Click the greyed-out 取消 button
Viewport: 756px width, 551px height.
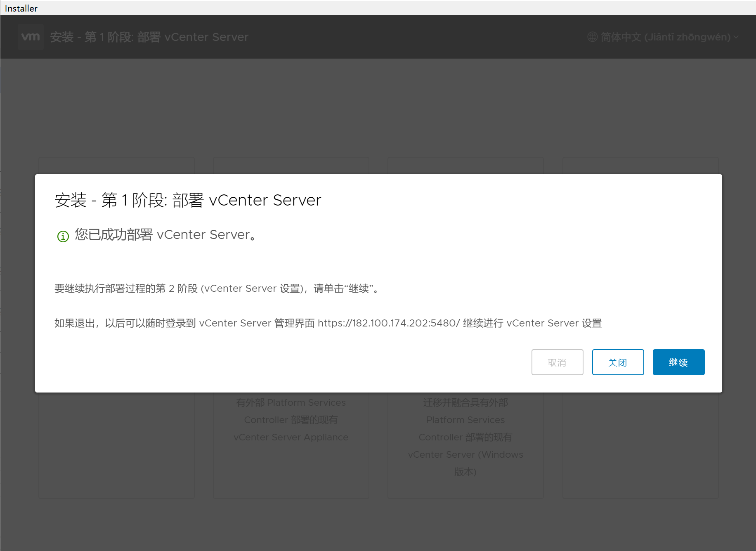[557, 362]
